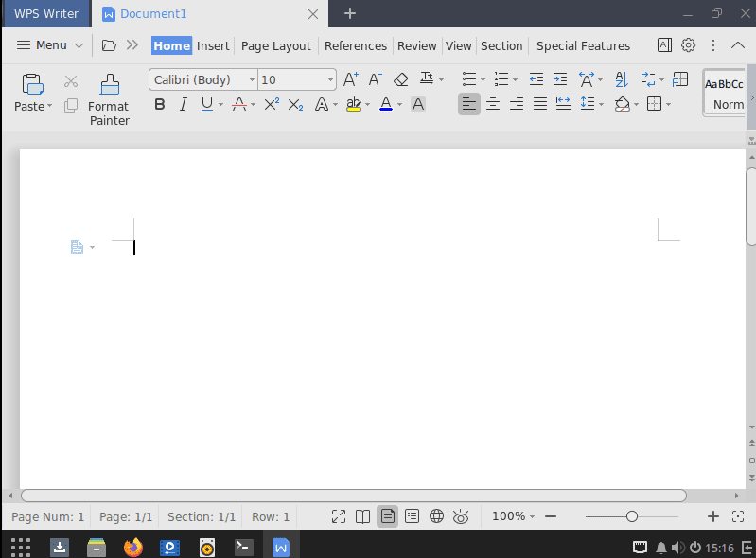This screenshot has height=558, width=756.
Task: Click the zoom out minus button
Action: click(551, 516)
